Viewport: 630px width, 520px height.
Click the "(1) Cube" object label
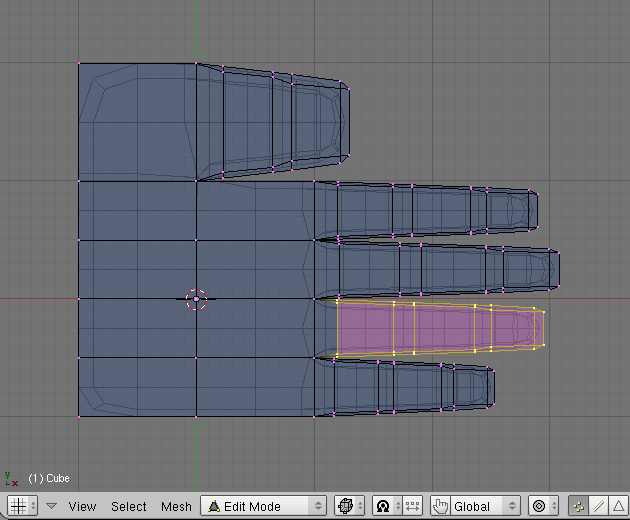pos(49,478)
